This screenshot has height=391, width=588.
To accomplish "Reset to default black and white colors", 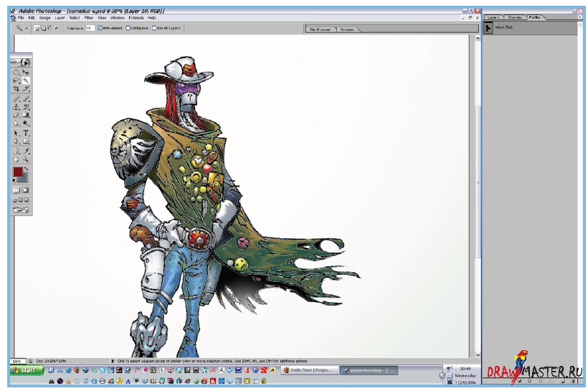I will (14, 181).
